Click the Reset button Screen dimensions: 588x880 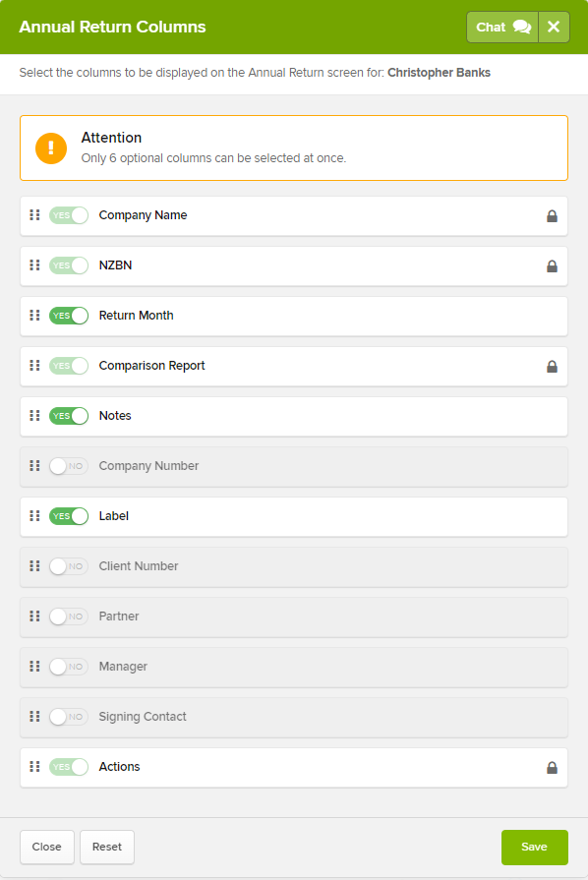pyautogui.click(x=107, y=847)
